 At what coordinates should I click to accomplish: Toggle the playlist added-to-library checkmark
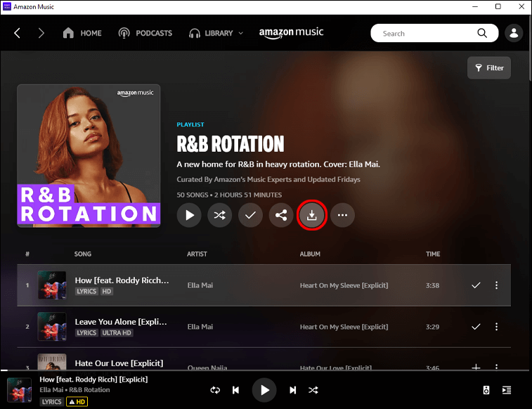tap(250, 215)
